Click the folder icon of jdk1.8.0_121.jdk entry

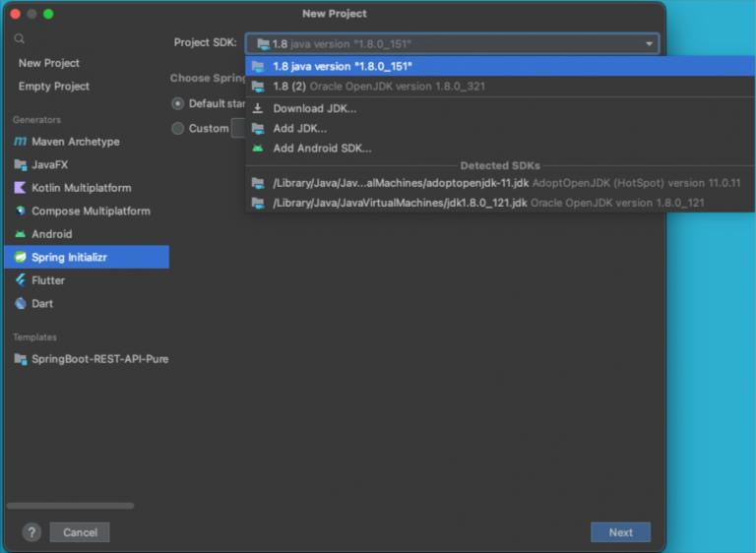click(x=258, y=203)
